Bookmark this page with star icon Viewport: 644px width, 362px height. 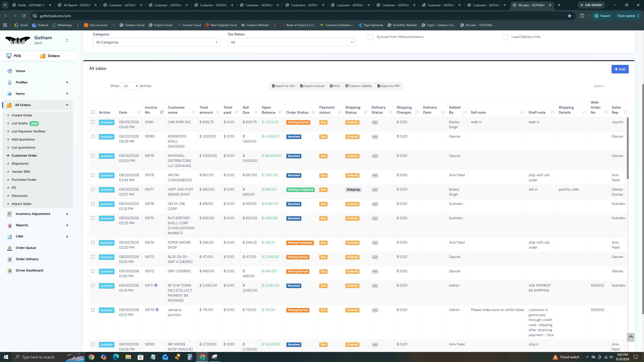pos(569,16)
